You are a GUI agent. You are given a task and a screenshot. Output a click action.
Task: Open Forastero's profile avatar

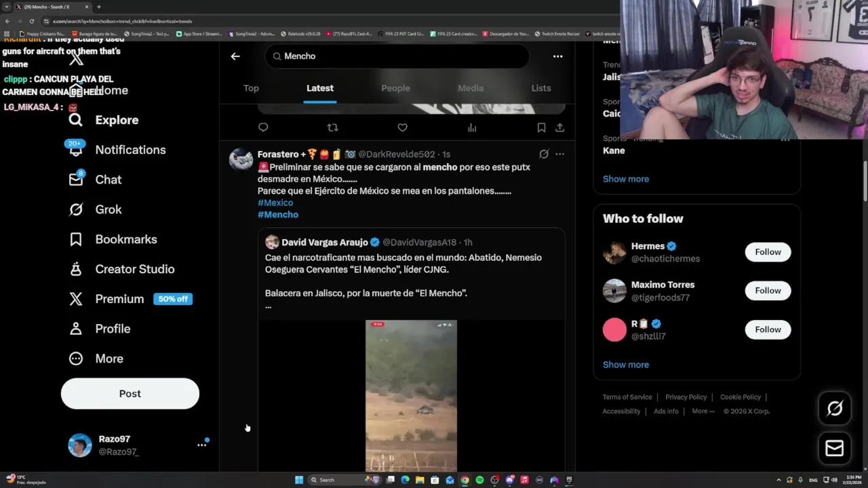pyautogui.click(x=241, y=159)
